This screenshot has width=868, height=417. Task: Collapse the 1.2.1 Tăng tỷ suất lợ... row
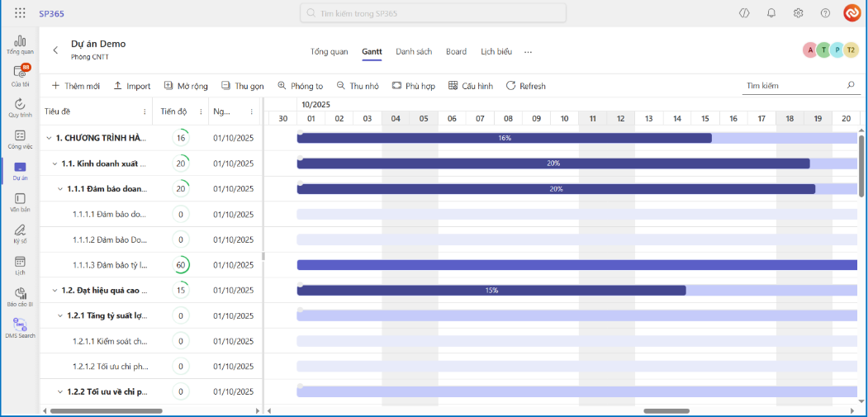pyautogui.click(x=60, y=315)
